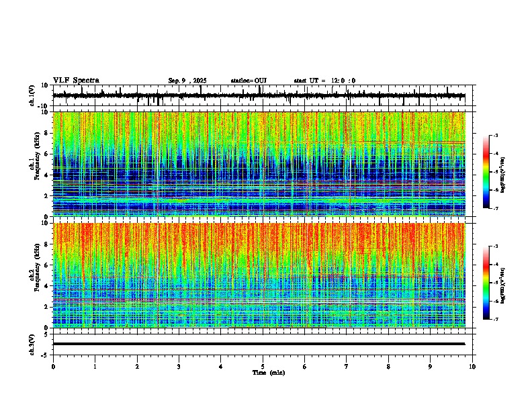Click the "station=OUI" header label
Image resolution: width=532 pixels, height=411 pixels.
(249, 81)
